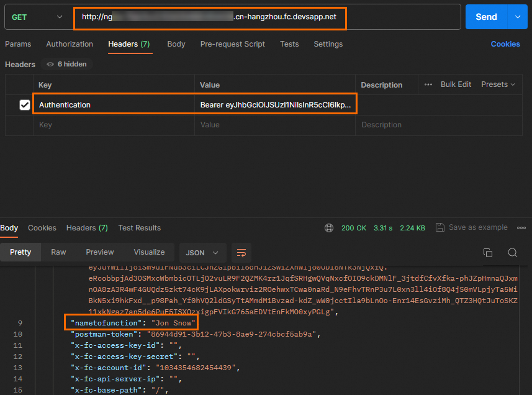Viewport: 532px width, 395px height.
Task: Expand the Presets dropdown
Action: [498, 84]
